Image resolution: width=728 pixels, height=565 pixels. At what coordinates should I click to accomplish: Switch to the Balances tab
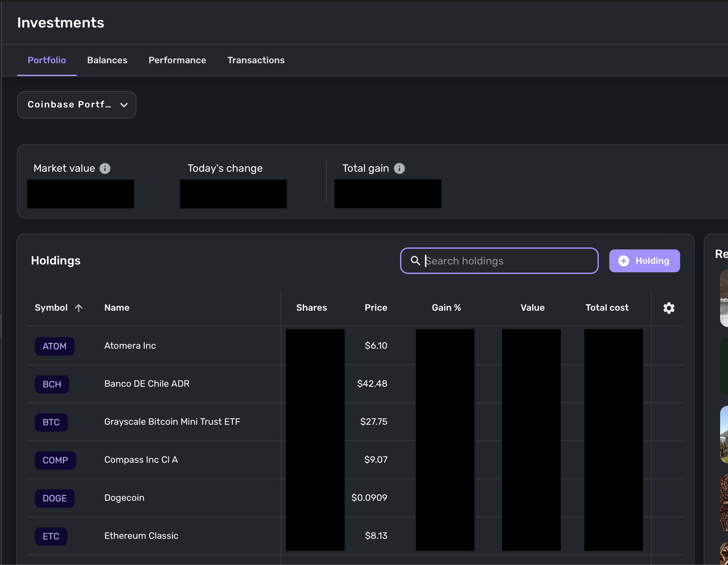(107, 60)
